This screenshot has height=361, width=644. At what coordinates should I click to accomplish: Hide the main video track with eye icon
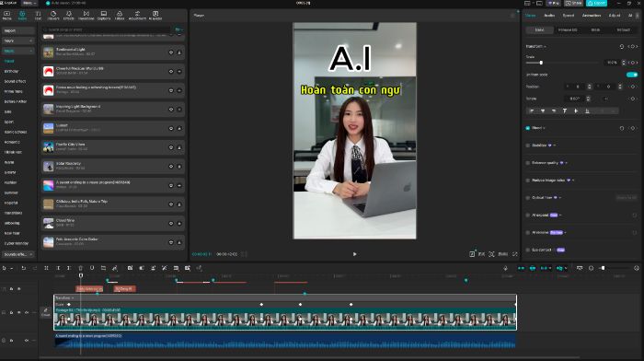point(19,312)
